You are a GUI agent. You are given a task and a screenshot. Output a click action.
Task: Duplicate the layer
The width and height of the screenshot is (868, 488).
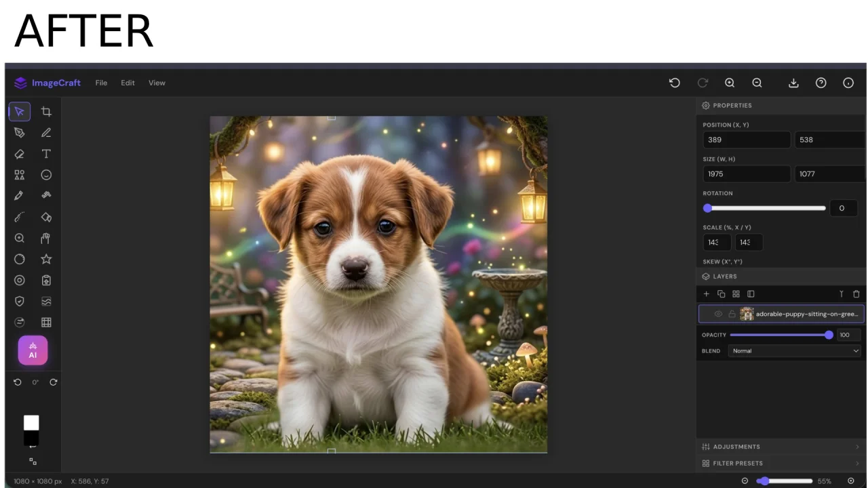tap(721, 294)
